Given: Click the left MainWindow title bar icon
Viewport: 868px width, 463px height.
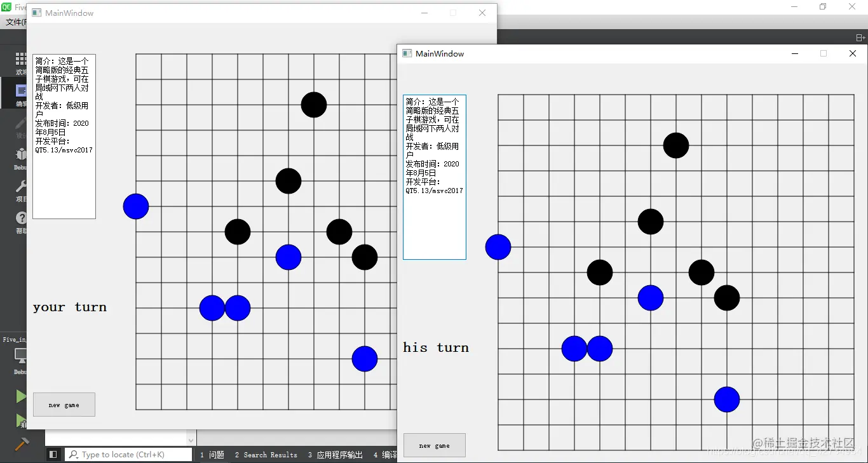Looking at the screenshot, I should point(37,13).
